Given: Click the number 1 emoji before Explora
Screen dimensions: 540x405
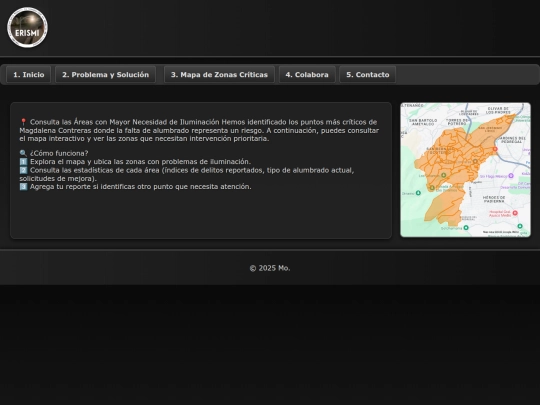Looking at the screenshot, I should click(x=23, y=162).
